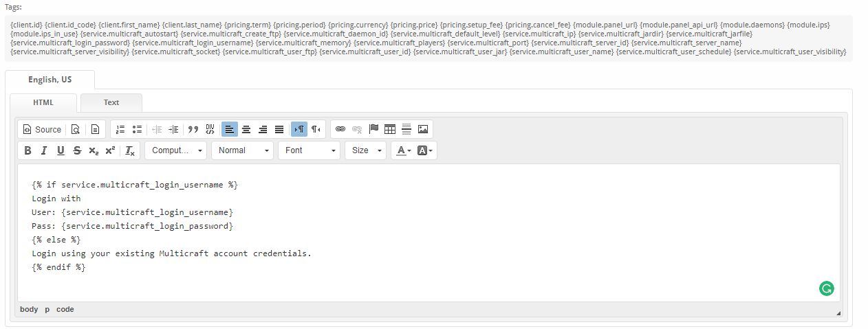Switch to the English, US language tab
The height and width of the screenshot is (329, 868).
pos(50,80)
